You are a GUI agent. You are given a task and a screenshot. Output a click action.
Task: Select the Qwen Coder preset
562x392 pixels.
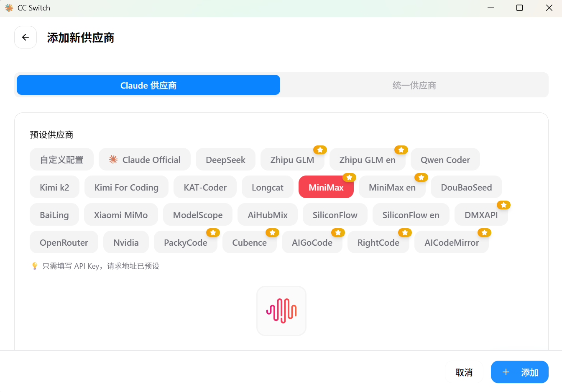tap(445, 159)
